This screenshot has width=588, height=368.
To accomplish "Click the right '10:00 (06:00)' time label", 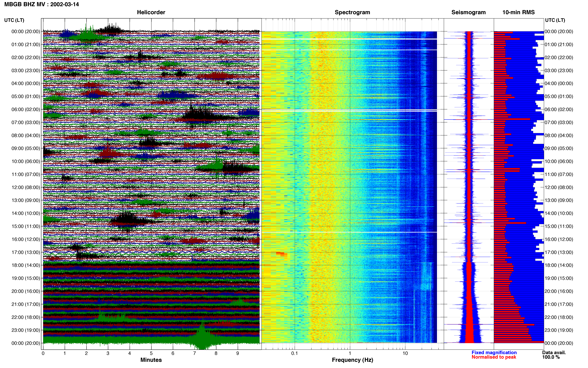I will (x=559, y=161).
